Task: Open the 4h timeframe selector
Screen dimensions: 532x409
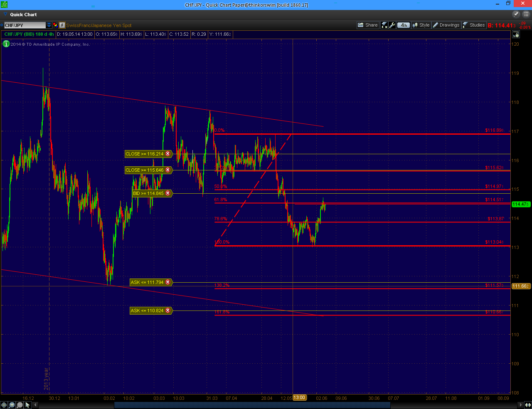Action: click(404, 25)
